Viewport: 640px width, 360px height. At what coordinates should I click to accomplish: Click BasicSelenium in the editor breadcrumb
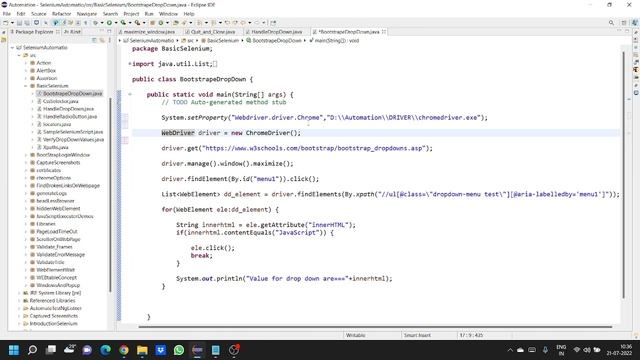click(223, 40)
